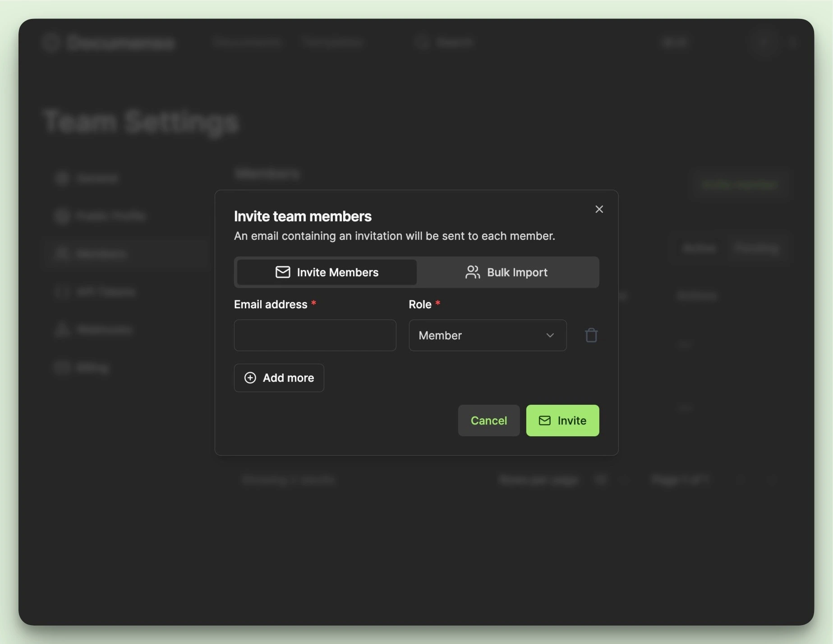Screen dimensions: 833x644
Task: Click the blurred user avatar in top right
Action: [763, 43]
